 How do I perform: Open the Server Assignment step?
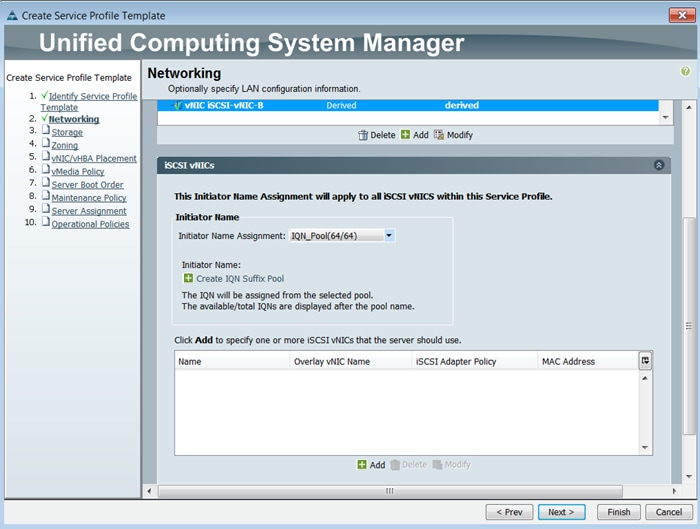[x=89, y=211]
